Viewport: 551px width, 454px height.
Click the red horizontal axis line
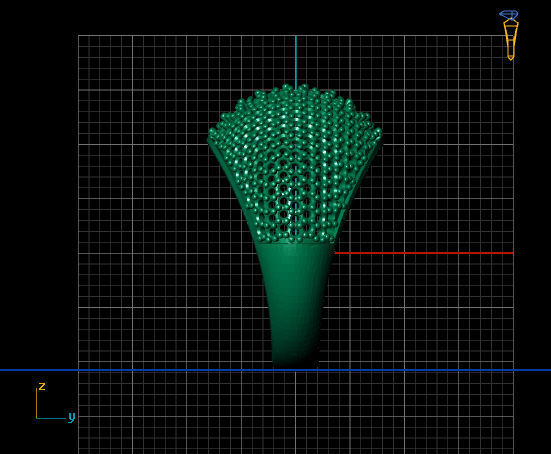pos(423,253)
